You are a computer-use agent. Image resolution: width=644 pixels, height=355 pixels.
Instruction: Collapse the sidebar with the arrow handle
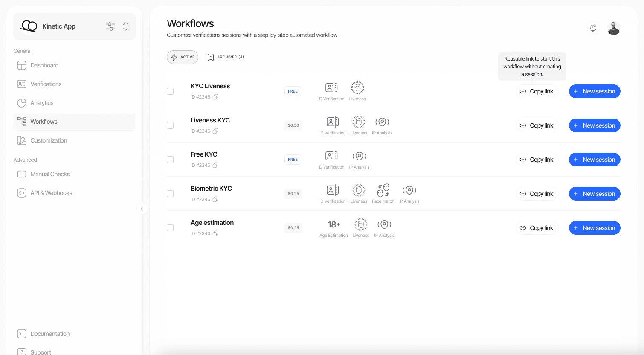142,209
